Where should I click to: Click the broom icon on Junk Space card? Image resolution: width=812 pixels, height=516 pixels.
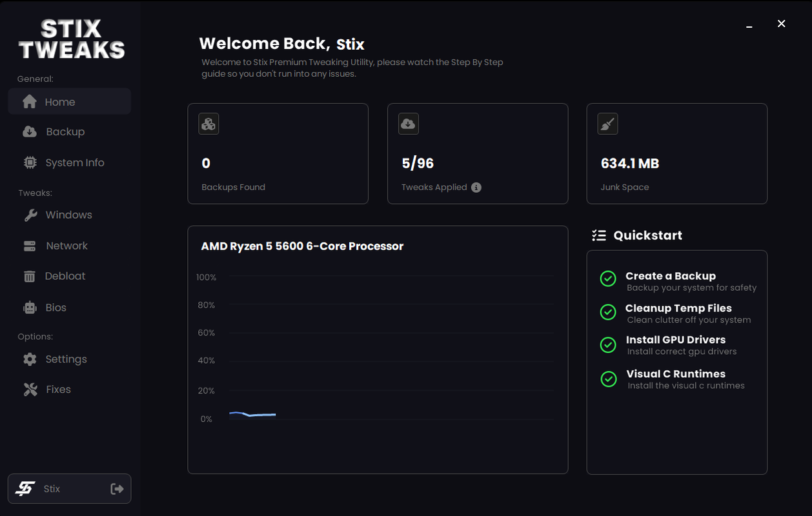point(607,123)
